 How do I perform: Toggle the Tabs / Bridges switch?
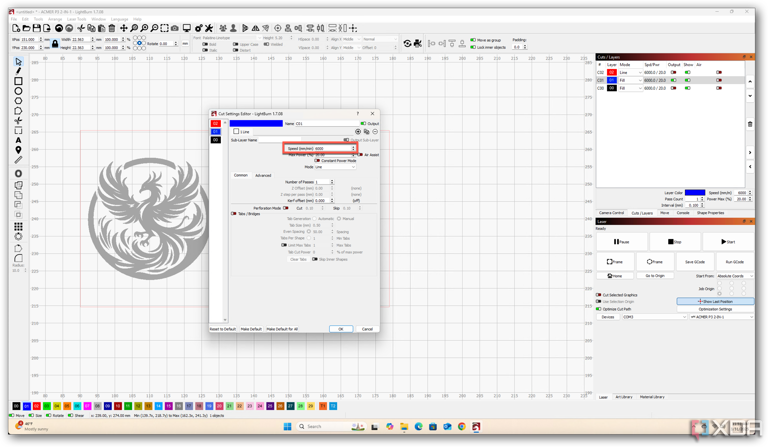235,214
